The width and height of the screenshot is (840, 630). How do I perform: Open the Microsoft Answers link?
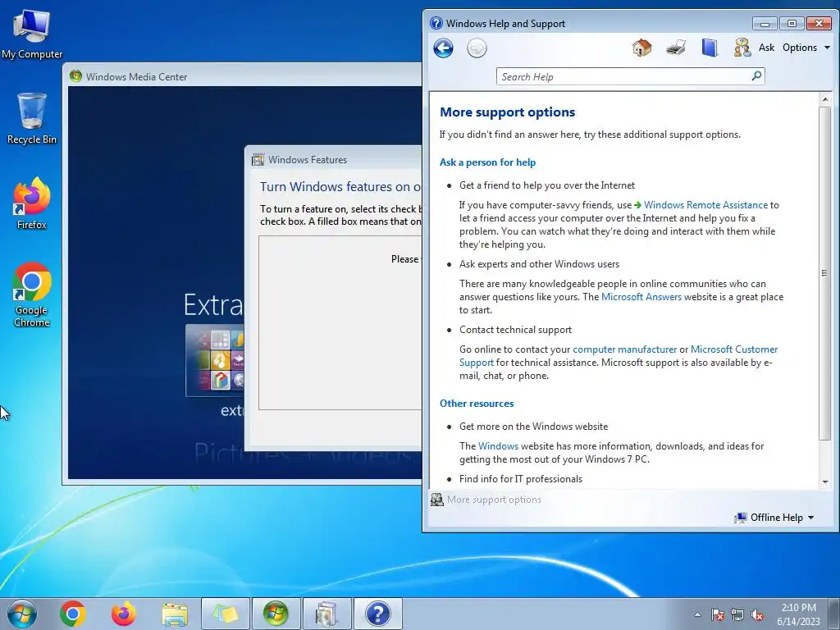click(x=641, y=297)
